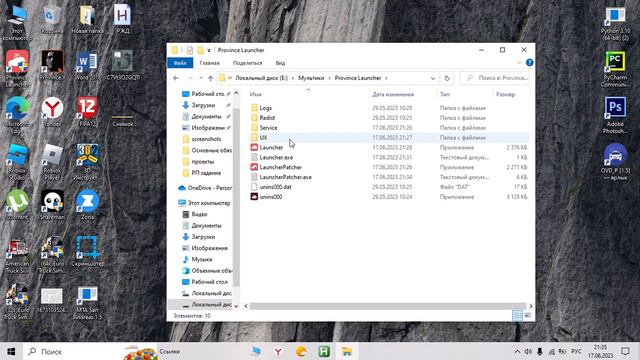
Task: Open File Explorer from the taskbar
Action: [347, 351]
